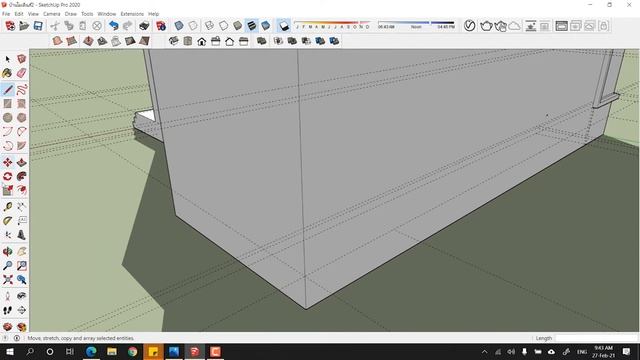Save the model with floppy icon
This screenshot has width=640, height=360.
click(x=38, y=26)
